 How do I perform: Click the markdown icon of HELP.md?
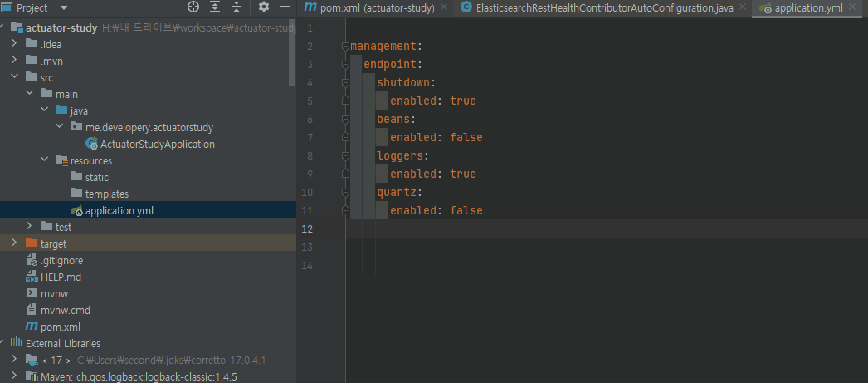(x=32, y=277)
